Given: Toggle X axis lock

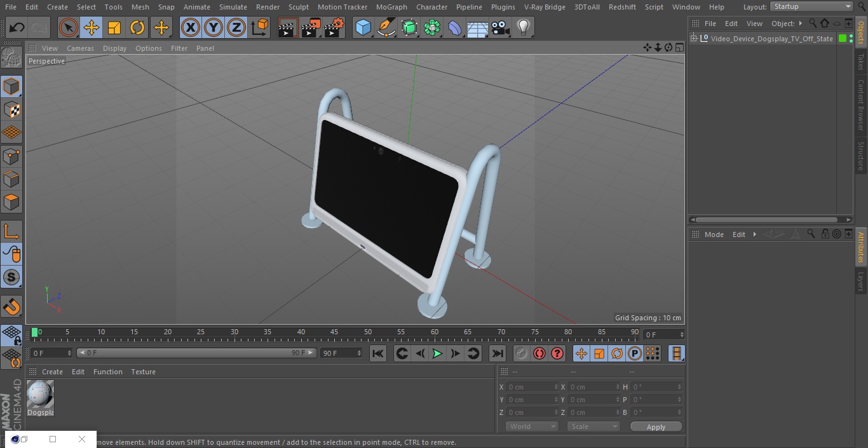Looking at the screenshot, I should point(190,28).
